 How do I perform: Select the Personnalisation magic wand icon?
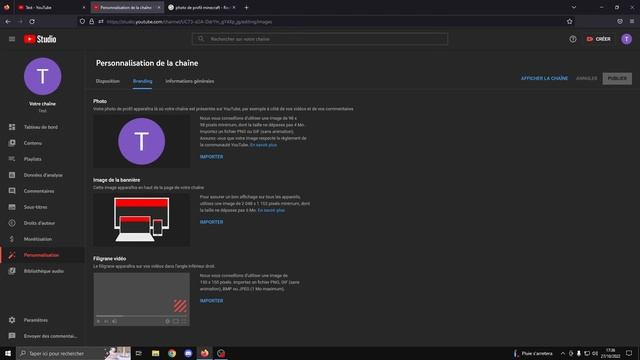pos(12,255)
